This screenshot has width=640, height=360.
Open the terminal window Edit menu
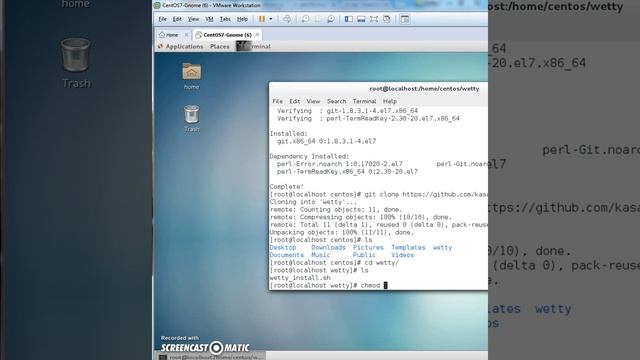point(295,101)
